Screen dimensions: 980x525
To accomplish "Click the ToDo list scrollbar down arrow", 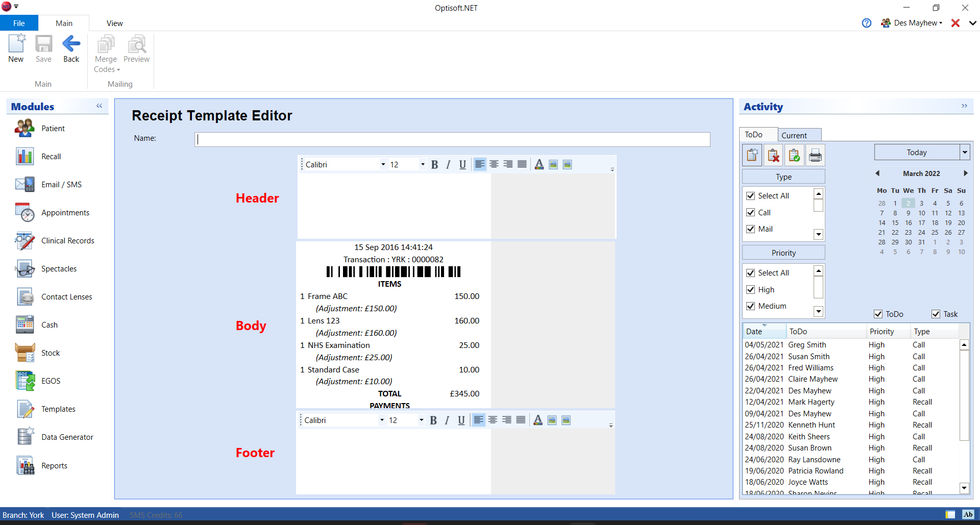I will [964, 488].
